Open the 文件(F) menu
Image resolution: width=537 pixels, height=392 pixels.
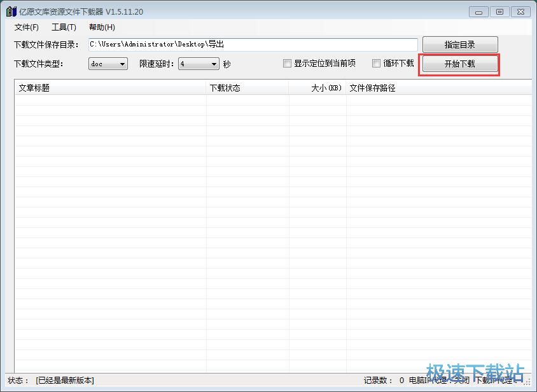(26, 27)
